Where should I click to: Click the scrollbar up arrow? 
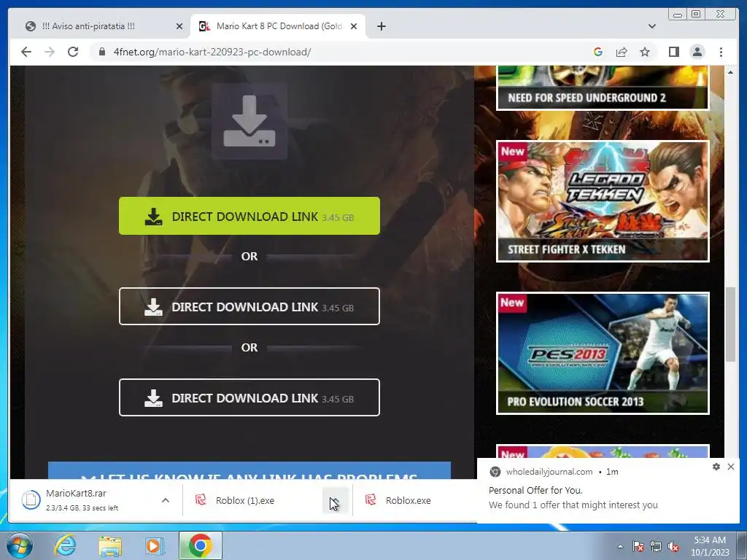pos(730,72)
